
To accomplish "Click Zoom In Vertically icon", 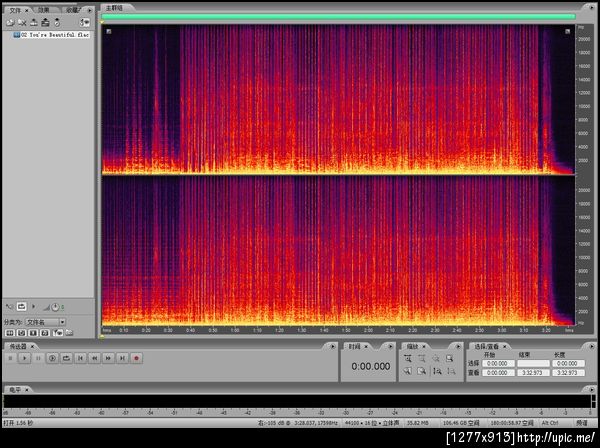I will pos(437,371).
